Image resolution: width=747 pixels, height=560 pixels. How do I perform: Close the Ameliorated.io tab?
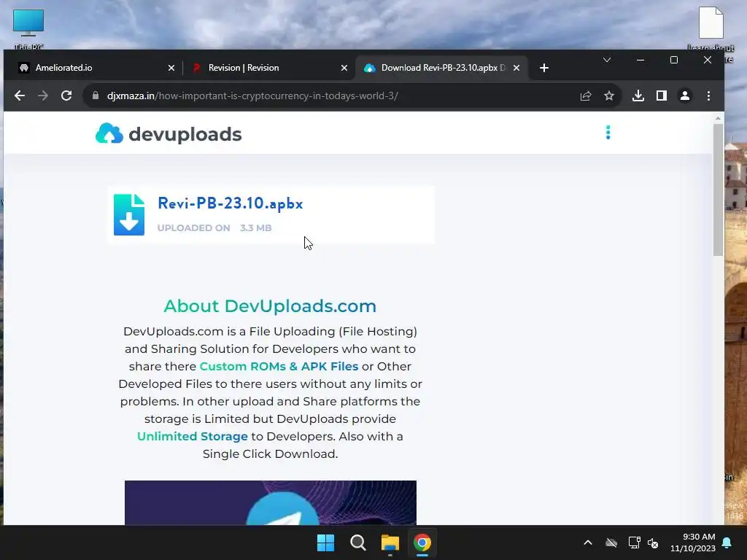tap(171, 68)
